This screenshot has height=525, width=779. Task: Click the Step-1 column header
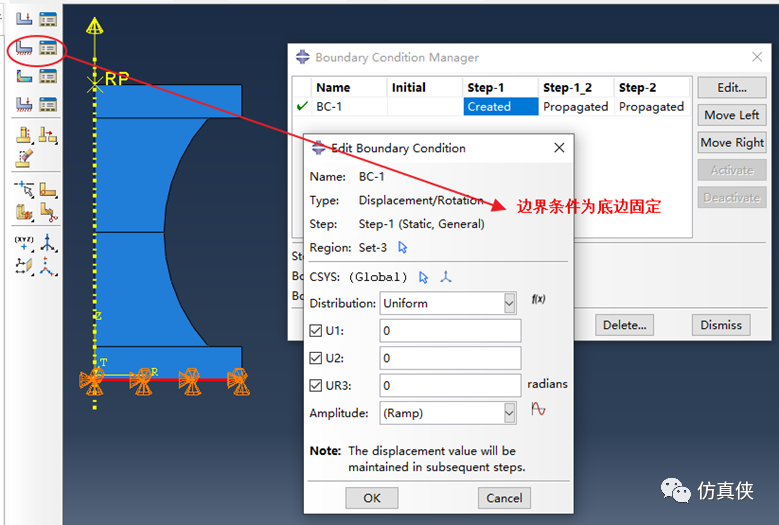501,88
